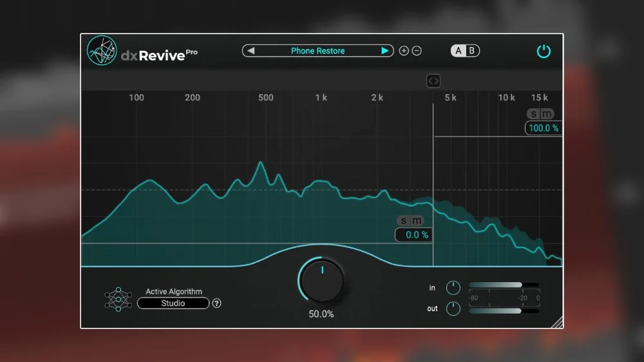Image resolution: width=644 pixels, height=362 pixels.
Task: Click the resize grip corner
Action: 557,323
